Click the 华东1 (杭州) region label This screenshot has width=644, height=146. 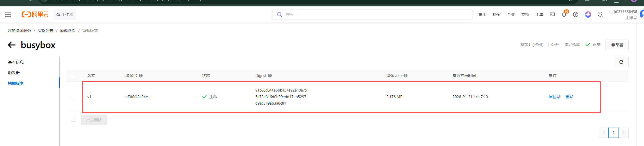pos(532,44)
